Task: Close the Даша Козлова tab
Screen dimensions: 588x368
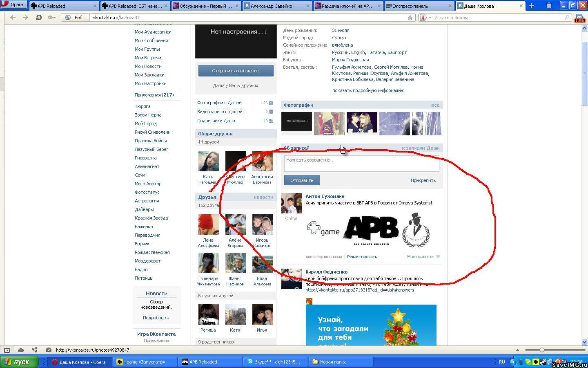Action: tap(521, 6)
